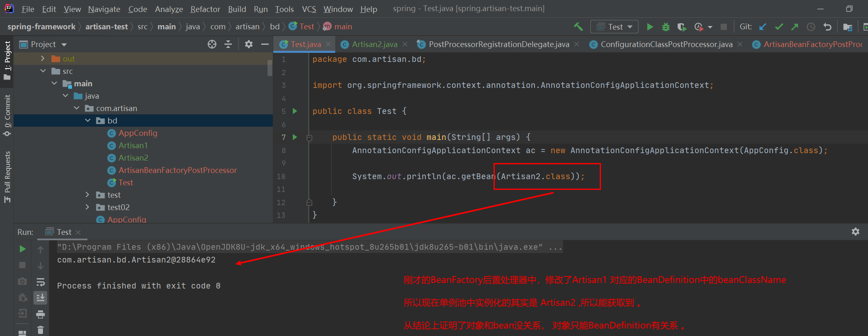
Task: Open the Pull Requests tool window
Action: point(7,177)
